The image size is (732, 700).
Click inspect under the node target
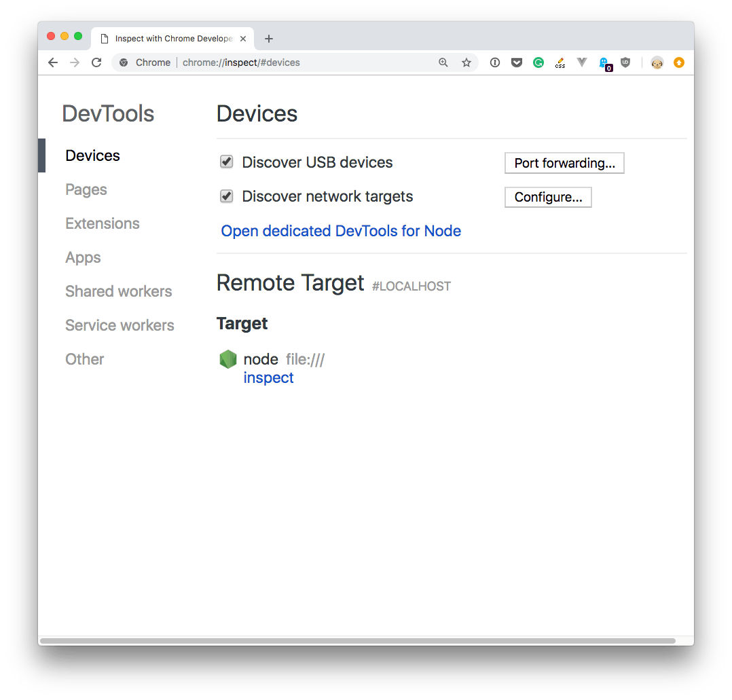click(268, 377)
